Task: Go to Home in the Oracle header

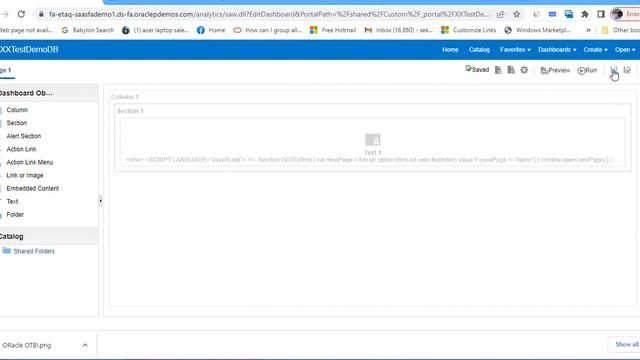Action: tap(450, 49)
